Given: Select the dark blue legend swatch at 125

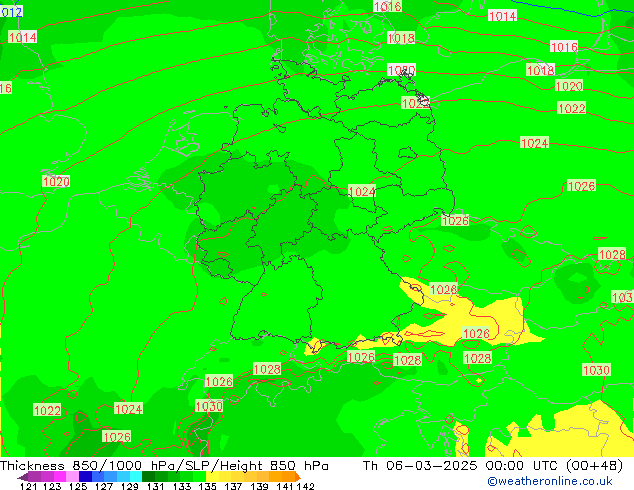Looking at the screenshot, I should (x=85, y=476).
